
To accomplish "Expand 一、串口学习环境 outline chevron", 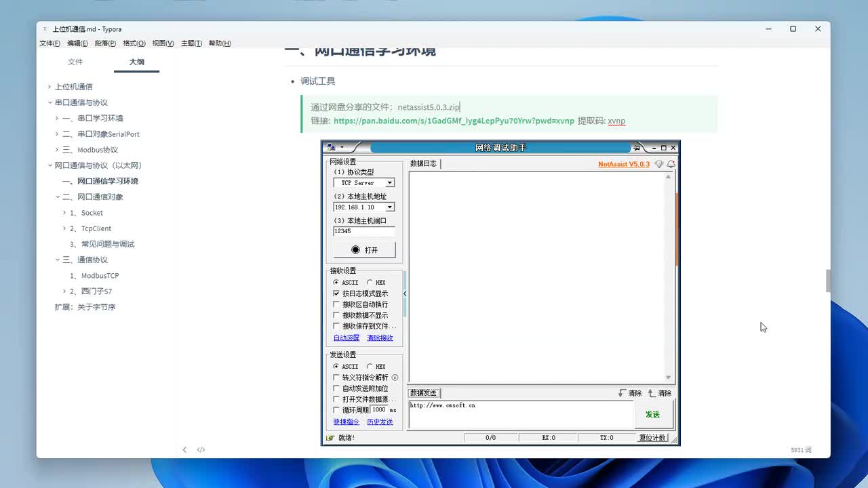I will [x=57, y=118].
